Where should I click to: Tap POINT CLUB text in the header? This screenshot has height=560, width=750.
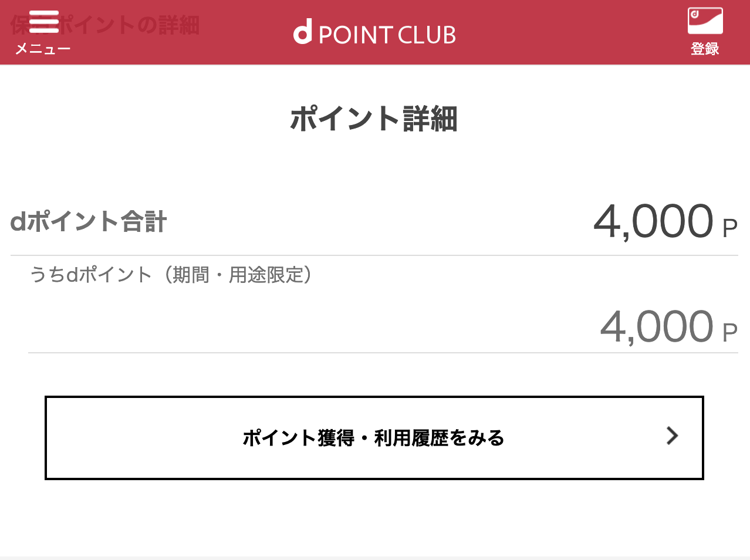click(387, 35)
